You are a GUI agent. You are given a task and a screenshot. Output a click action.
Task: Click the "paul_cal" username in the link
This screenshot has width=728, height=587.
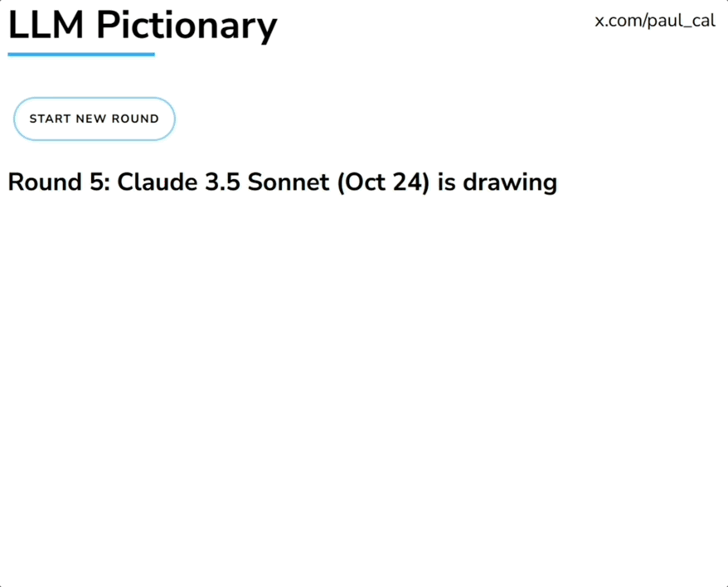[684, 21]
